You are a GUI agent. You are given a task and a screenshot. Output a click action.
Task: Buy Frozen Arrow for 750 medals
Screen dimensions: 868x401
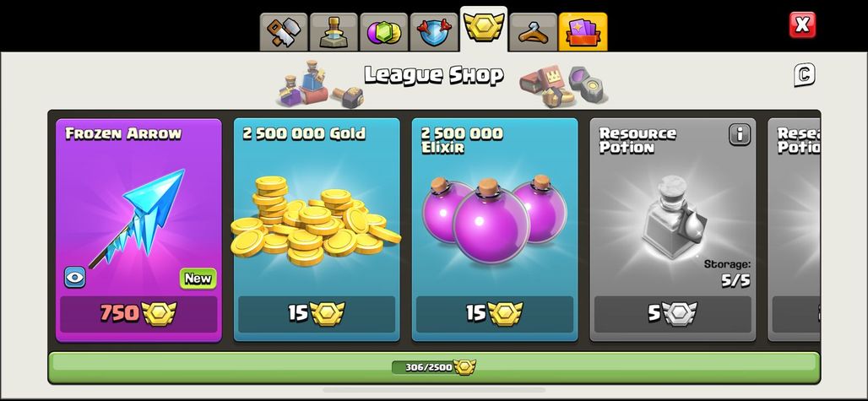click(138, 313)
